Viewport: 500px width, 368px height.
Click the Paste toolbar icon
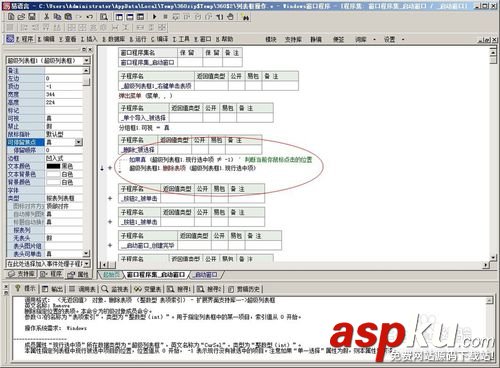(68, 16)
